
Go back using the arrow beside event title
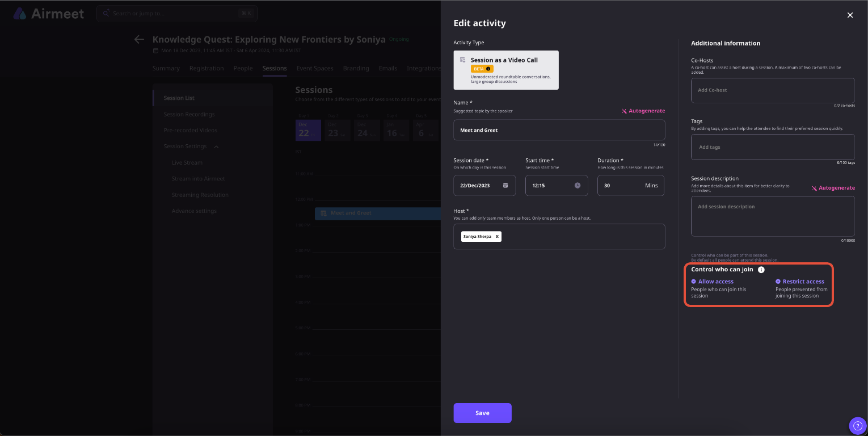pyautogui.click(x=139, y=39)
